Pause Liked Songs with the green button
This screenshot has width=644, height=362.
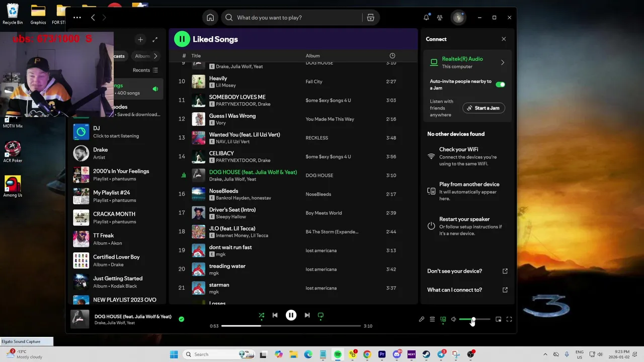pos(182,39)
